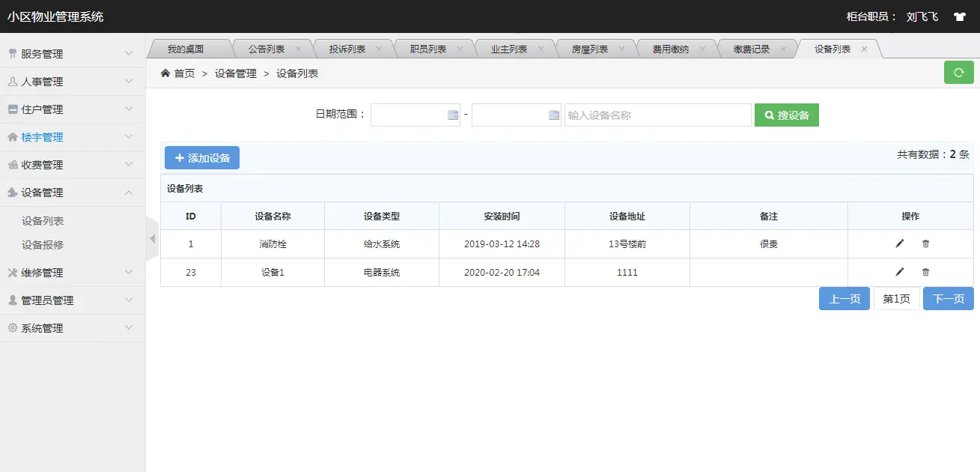Click the skin theme shirt icon

point(959,16)
